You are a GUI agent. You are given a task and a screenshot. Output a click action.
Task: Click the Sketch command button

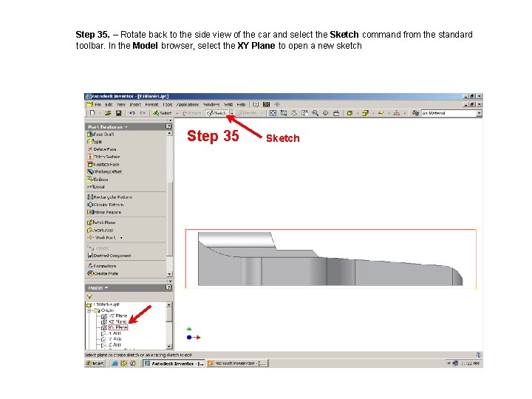[x=216, y=113]
